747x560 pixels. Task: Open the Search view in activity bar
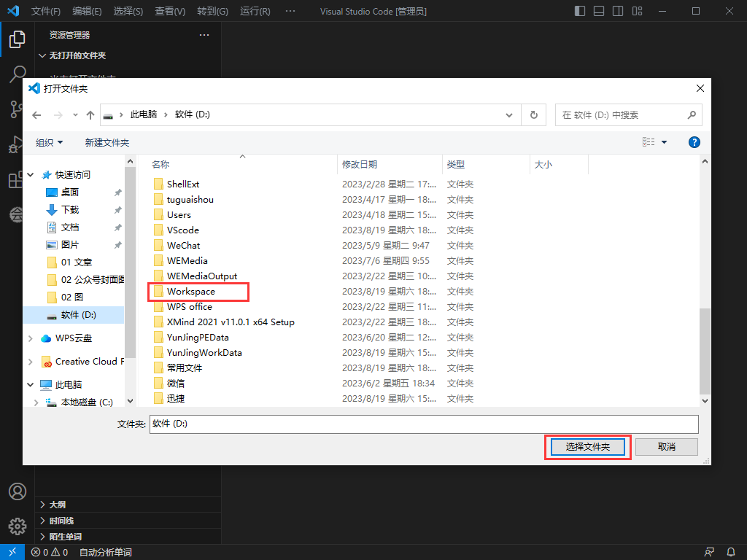[18, 74]
